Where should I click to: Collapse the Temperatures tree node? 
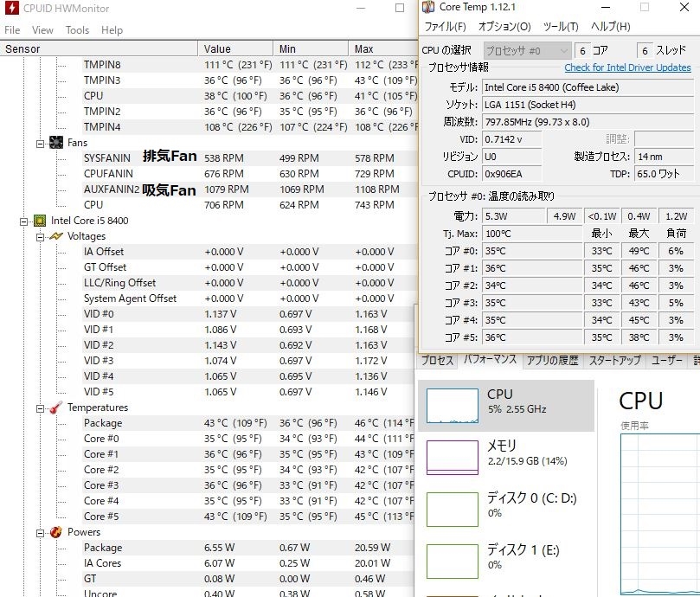40,408
